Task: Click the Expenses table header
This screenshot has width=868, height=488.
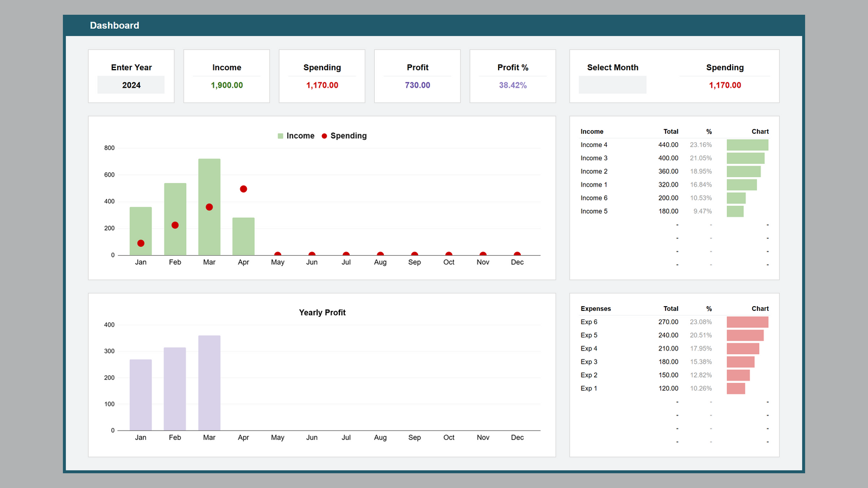Action: tap(595, 309)
